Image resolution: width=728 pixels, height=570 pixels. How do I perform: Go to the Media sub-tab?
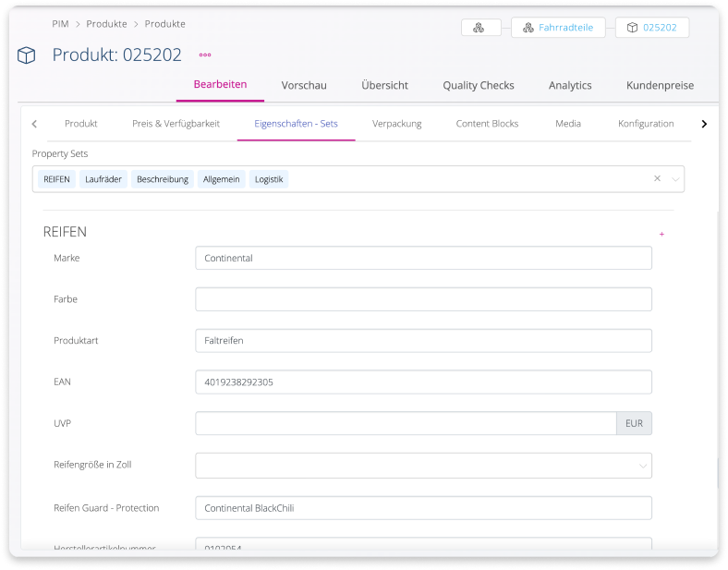[x=567, y=124]
